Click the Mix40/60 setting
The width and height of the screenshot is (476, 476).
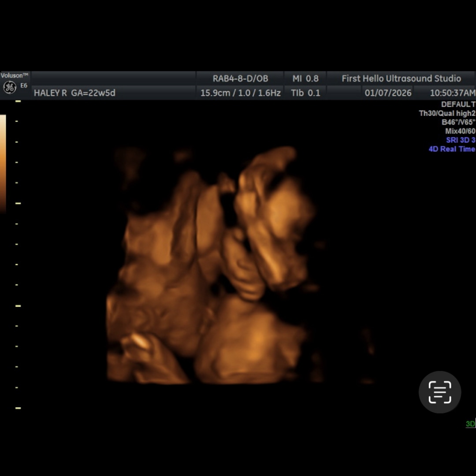click(460, 131)
